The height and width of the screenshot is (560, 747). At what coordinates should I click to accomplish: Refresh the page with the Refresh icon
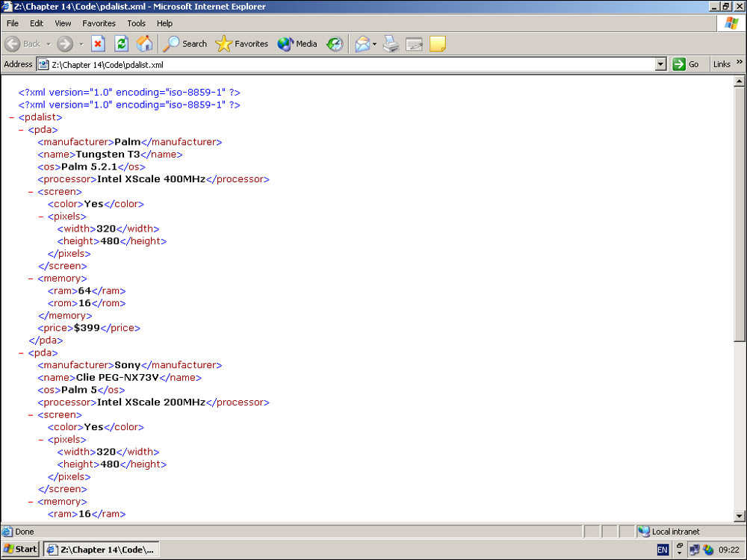[121, 44]
